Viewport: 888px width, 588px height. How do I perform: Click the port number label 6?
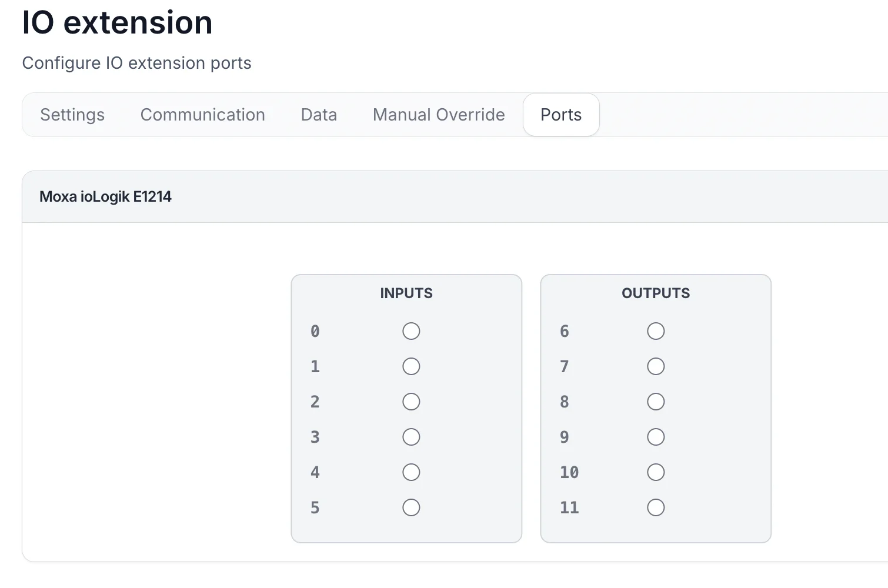[565, 331]
